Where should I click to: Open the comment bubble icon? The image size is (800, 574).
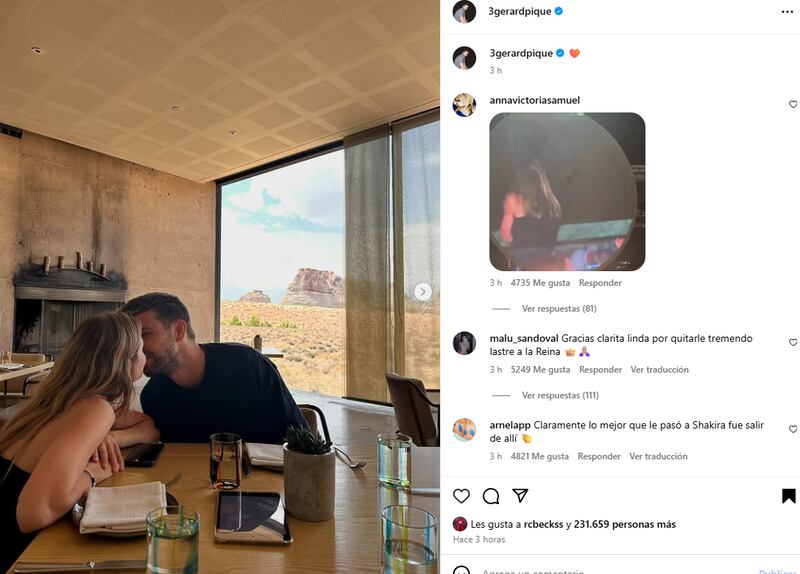(x=491, y=495)
